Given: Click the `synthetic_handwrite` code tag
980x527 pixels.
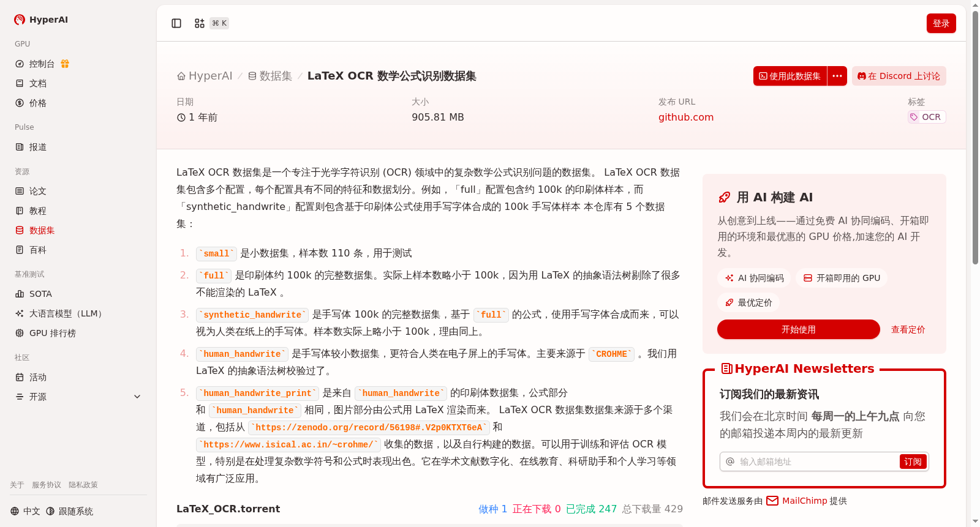Looking at the screenshot, I should pos(252,315).
